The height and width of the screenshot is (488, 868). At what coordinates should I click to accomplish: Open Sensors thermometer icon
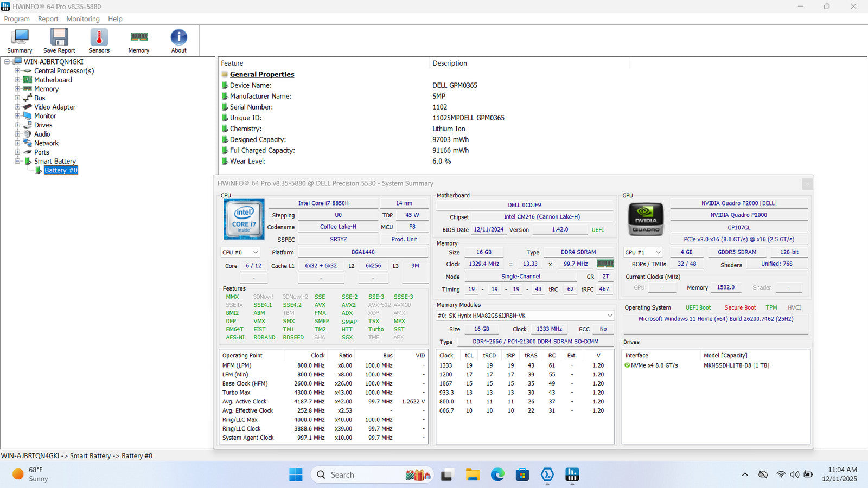pyautogui.click(x=99, y=38)
